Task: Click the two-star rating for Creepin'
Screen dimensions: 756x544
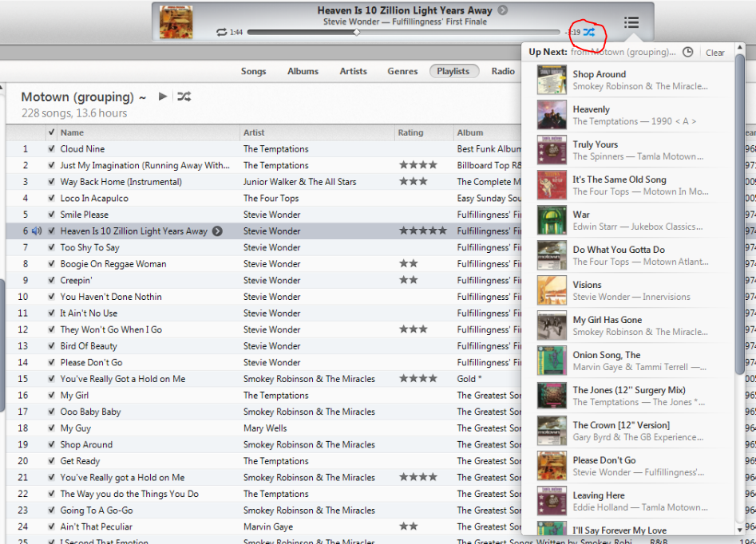Action: pyautogui.click(x=409, y=281)
